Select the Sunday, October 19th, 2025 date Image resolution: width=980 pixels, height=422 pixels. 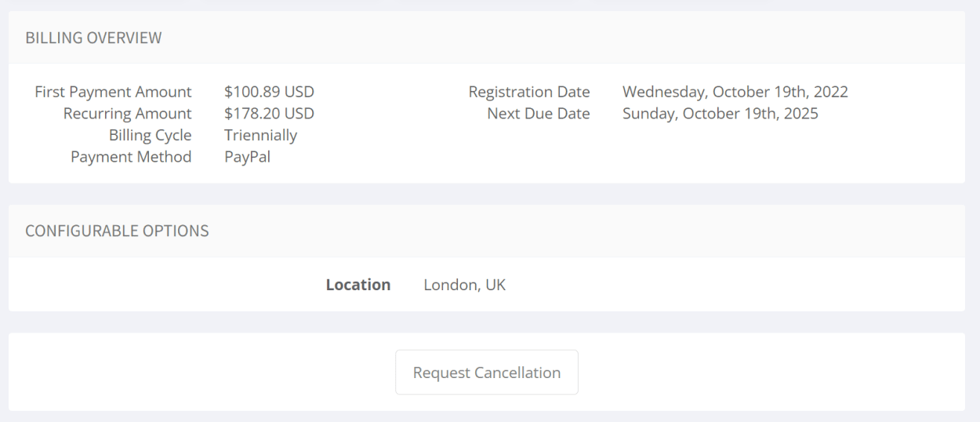pyautogui.click(x=720, y=114)
